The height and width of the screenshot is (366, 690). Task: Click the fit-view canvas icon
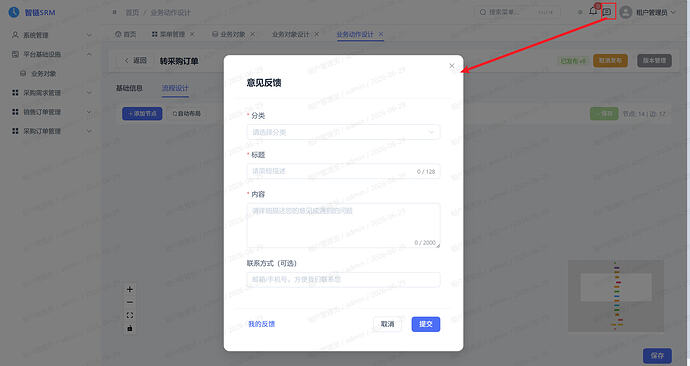click(129, 315)
